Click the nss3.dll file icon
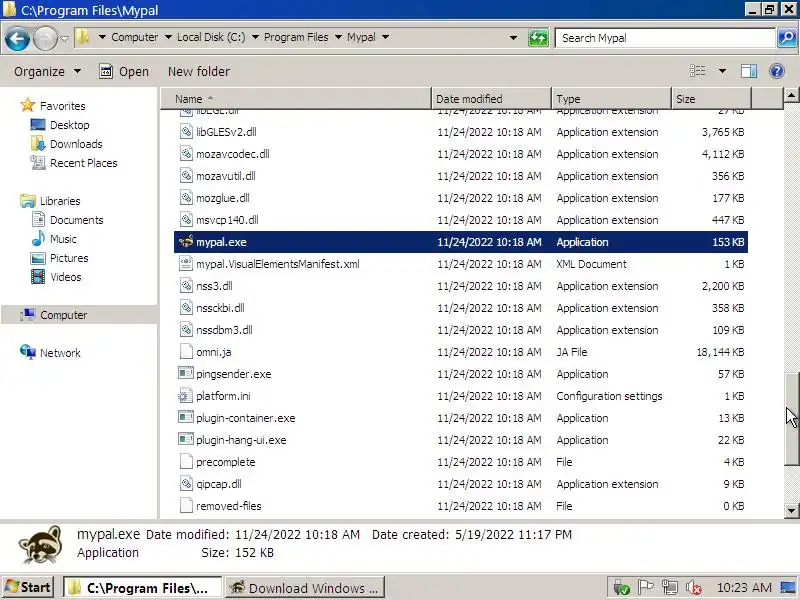Image resolution: width=800 pixels, height=600 pixels. click(186, 286)
